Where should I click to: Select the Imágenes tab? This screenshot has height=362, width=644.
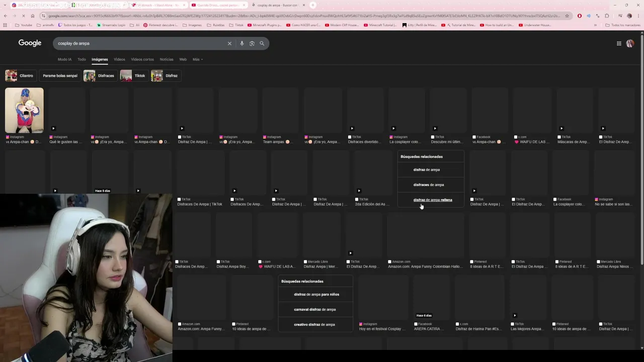[x=100, y=59]
